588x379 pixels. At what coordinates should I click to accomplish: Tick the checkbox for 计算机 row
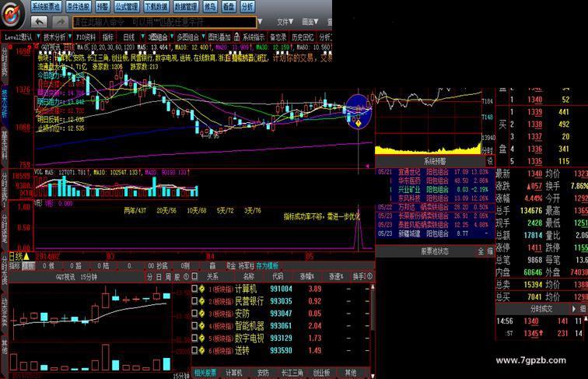point(194,289)
